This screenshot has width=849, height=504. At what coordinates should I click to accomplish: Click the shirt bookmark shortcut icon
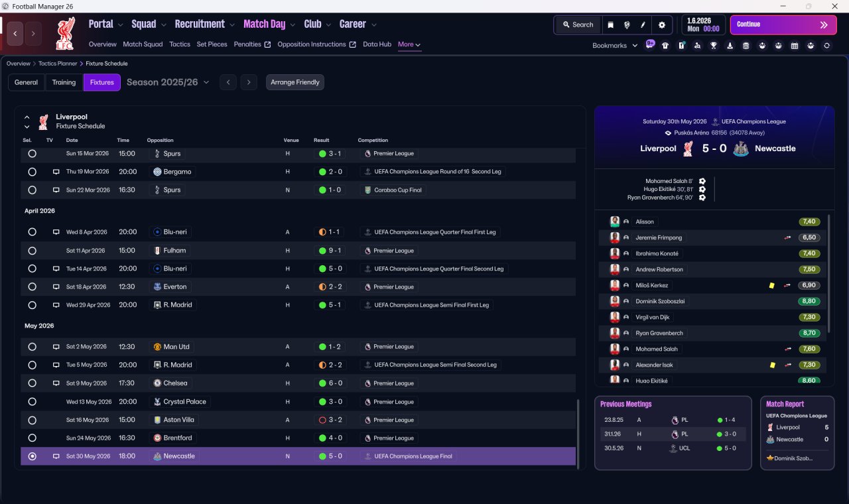[x=665, y=46]
